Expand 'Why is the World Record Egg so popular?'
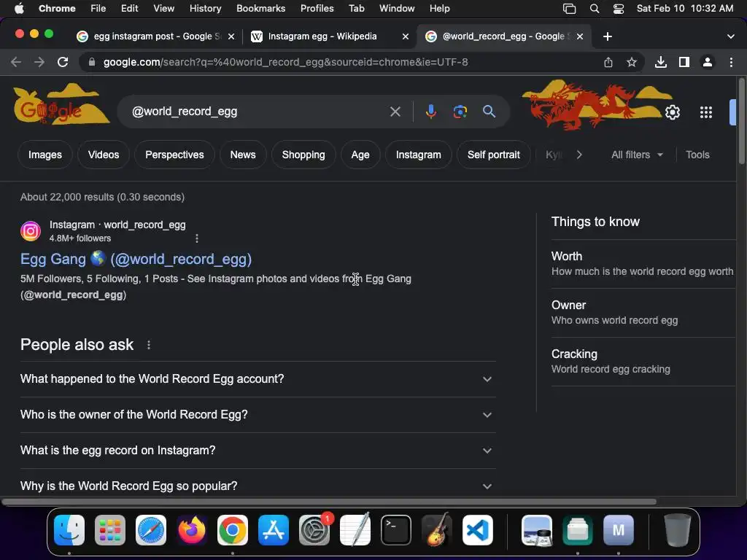Screen dimensions: 747x560 [x=258, y=486]
